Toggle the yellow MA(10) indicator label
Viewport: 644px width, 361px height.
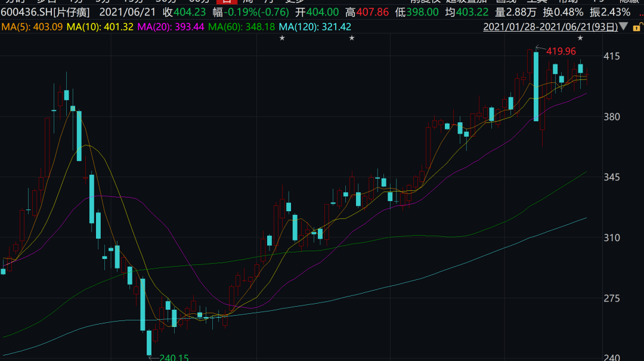pos(101,27)
